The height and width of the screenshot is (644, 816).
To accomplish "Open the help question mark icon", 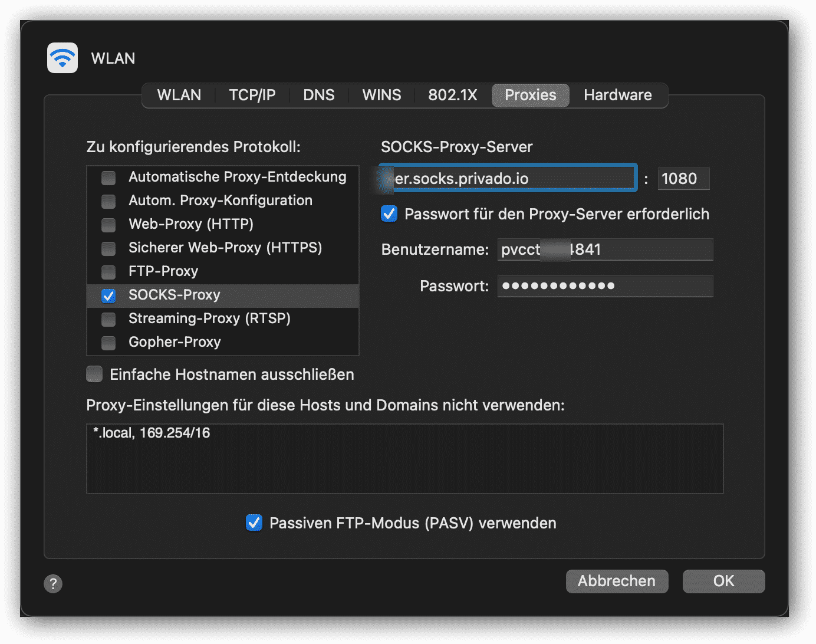I will 53,584.
